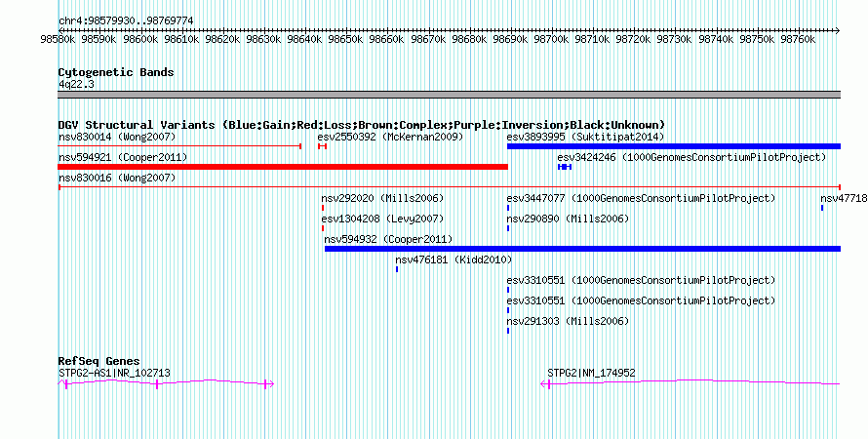Click the 98600k ruler tick label
This screenshot has width=868, height=439.
pyautogui.click(x=140, y=39)
